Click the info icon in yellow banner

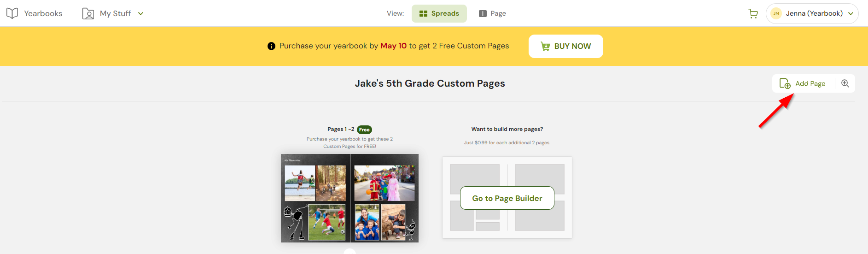pos(272,46)
